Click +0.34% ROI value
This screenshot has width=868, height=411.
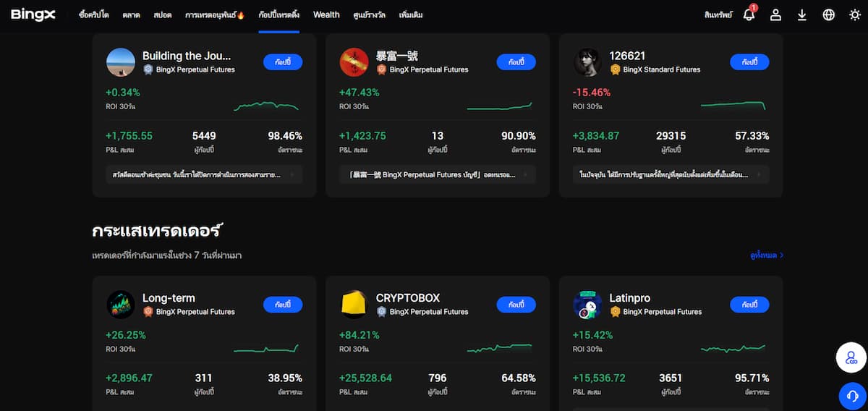(123, 93)
